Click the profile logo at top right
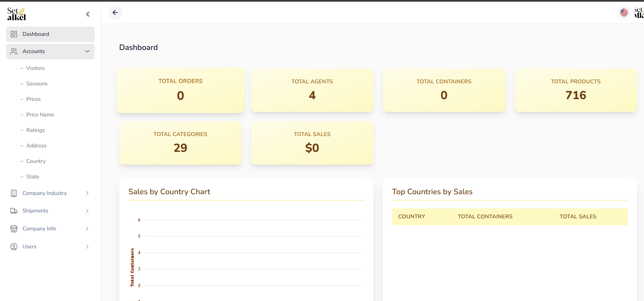Viewport: 644px width, 301px height. click(639, 13)
